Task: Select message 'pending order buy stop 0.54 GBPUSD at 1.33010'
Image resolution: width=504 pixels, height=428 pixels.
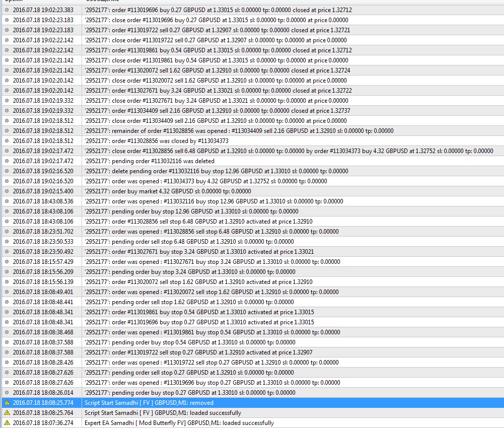Action: tap(190, 342)
